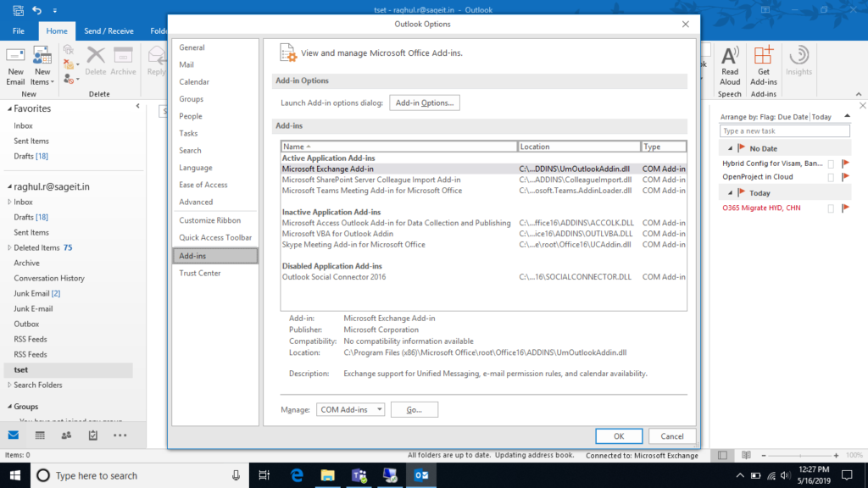Image resolution: width=868 pixels, height=488 pixels.
Task: Click the Undo icon in quick access toolbar
Action: click(x=36, y=10)
